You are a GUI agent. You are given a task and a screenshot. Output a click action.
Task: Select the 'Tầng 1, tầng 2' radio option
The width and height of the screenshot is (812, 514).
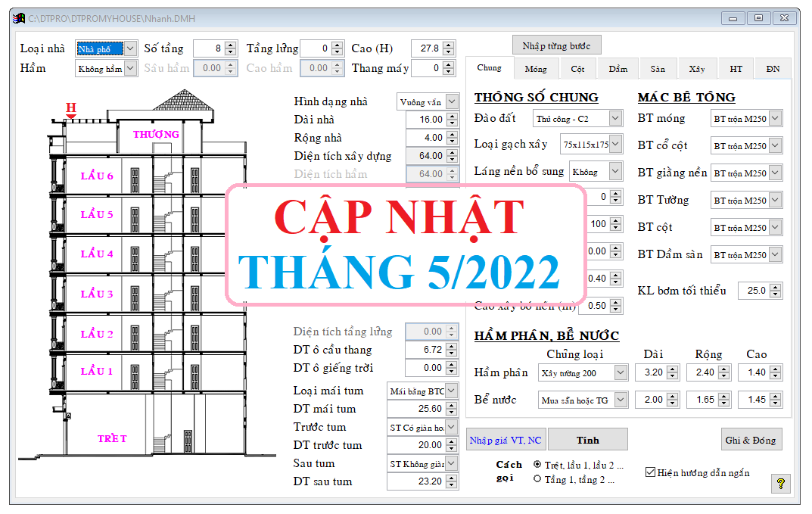(537, 478)
